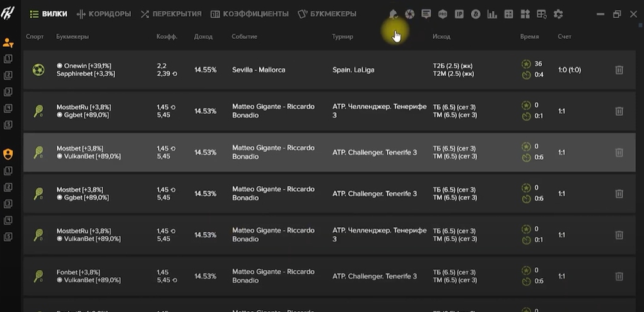The image size is (644, 312).
Task: Select preset 4 below the user filter icon
Action: pos(8,109)
